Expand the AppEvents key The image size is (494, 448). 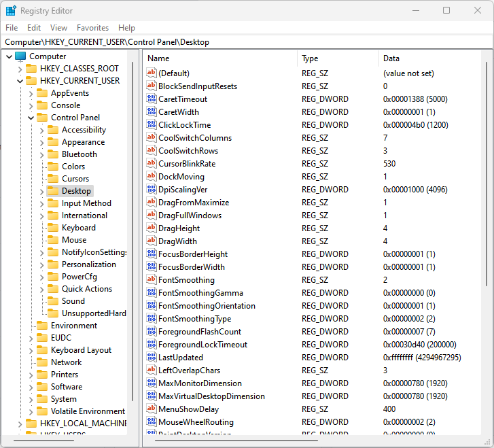click(31, 94)
